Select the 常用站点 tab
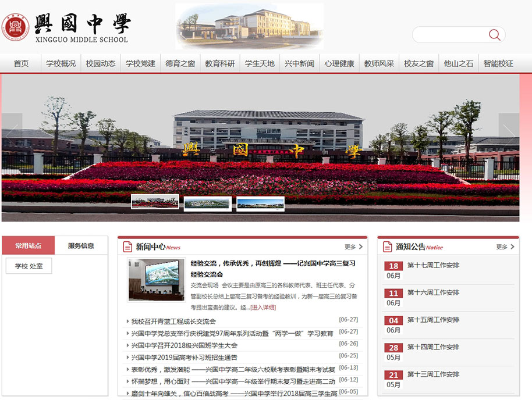532x400 pixels. (x=29, y=245)
